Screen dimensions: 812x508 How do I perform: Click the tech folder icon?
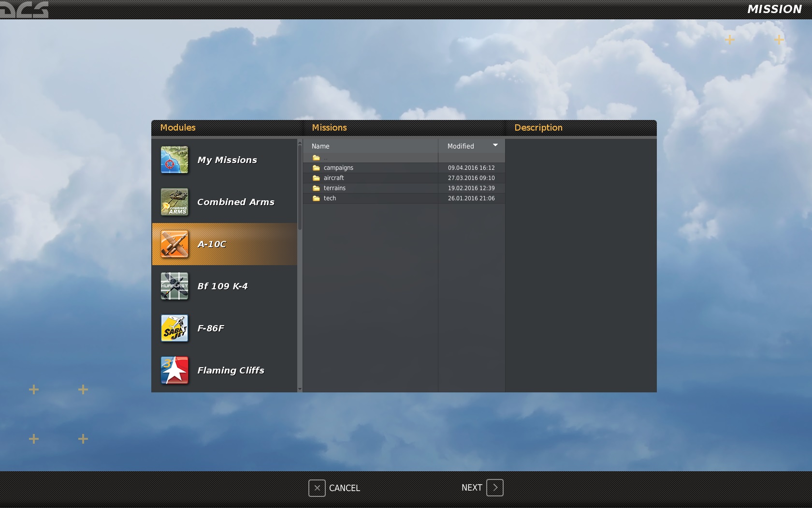tap(316, 198)
